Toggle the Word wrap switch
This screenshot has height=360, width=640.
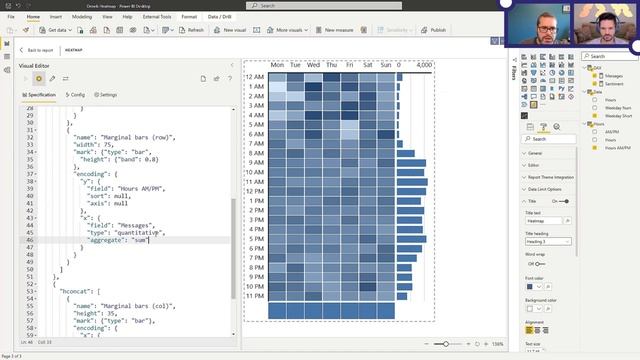(x=540, y=264)
